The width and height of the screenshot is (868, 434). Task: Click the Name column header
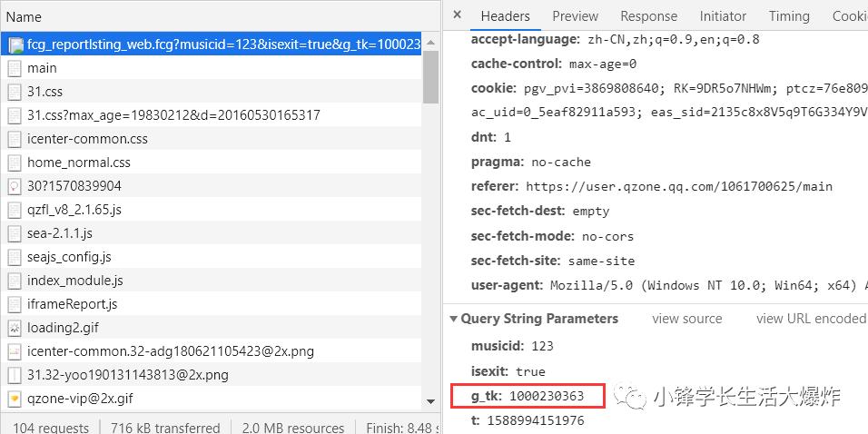pyautogui.click(x=24, y=16)
